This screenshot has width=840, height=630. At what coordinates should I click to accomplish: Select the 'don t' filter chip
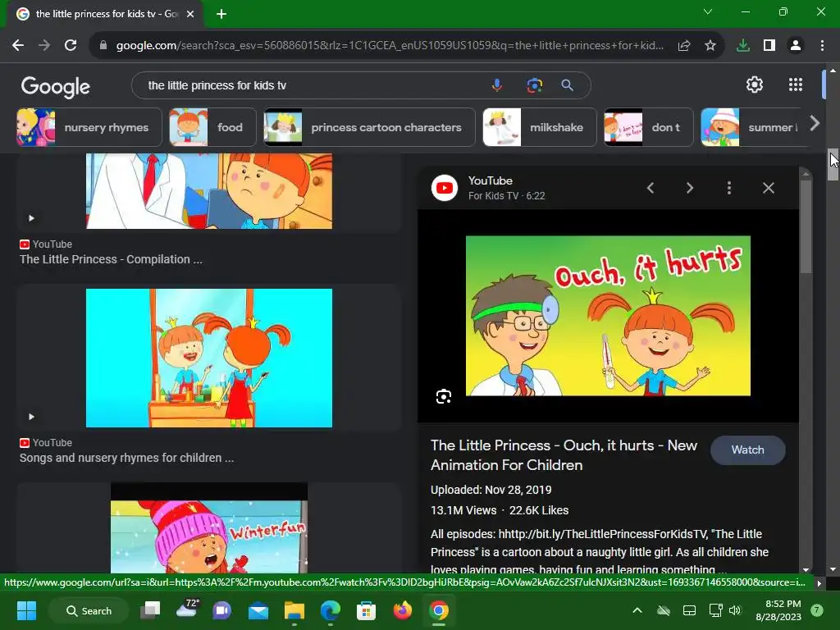[649, 127]
